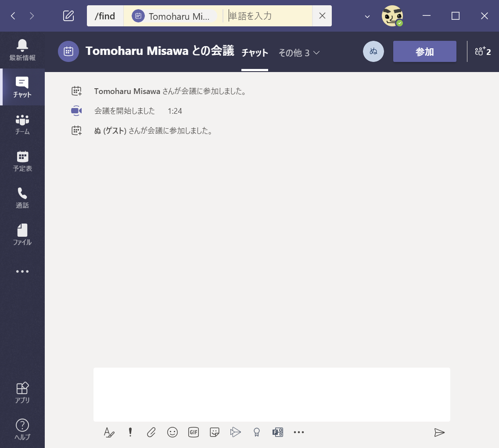Clear the /find search box

tap(322, 16)
